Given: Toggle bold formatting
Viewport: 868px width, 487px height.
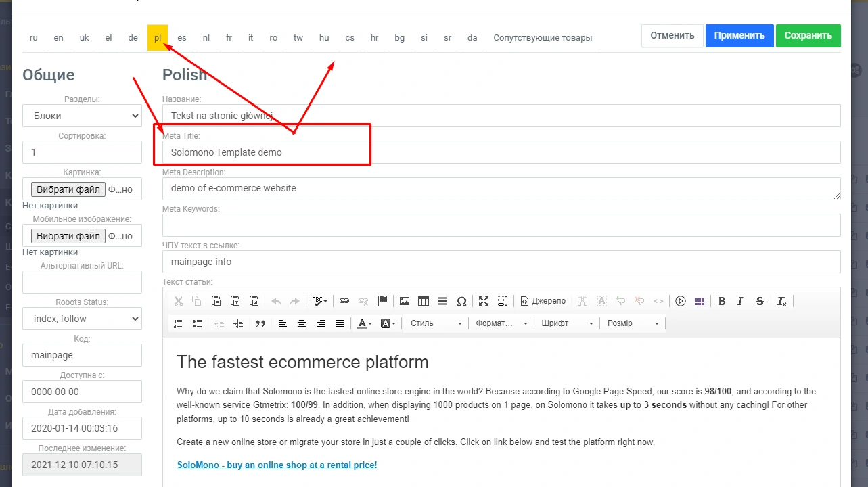Looking at the screenshot, I should tap(722, 301).
